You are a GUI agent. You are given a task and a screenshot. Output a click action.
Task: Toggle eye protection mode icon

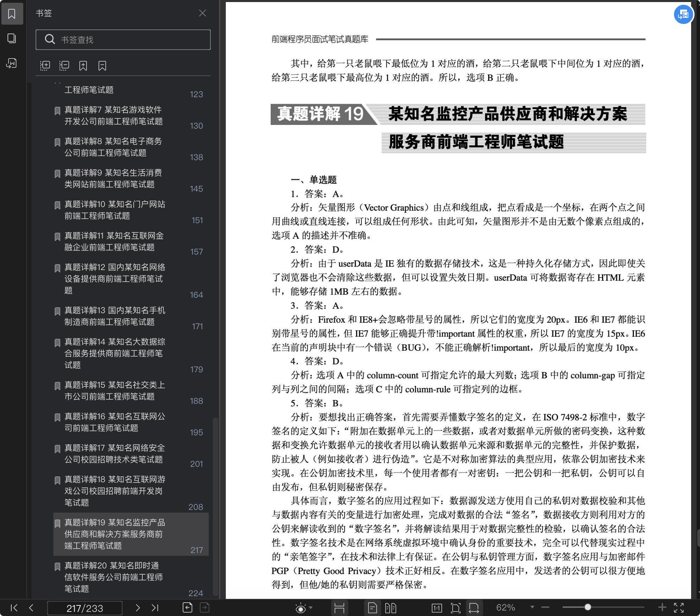pyautogui.click(x=300, y=608)
